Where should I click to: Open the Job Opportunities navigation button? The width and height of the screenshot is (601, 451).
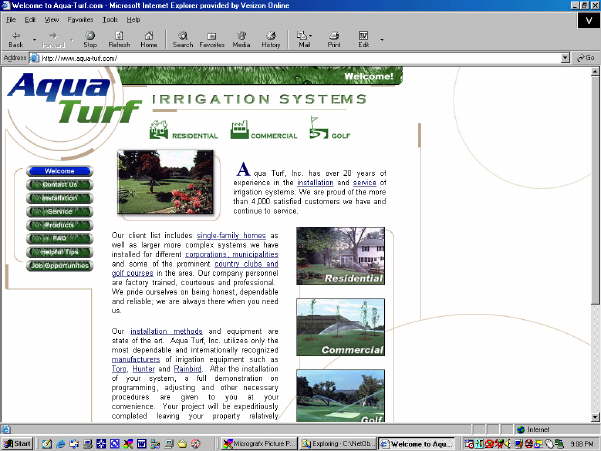tap(59, 265)
